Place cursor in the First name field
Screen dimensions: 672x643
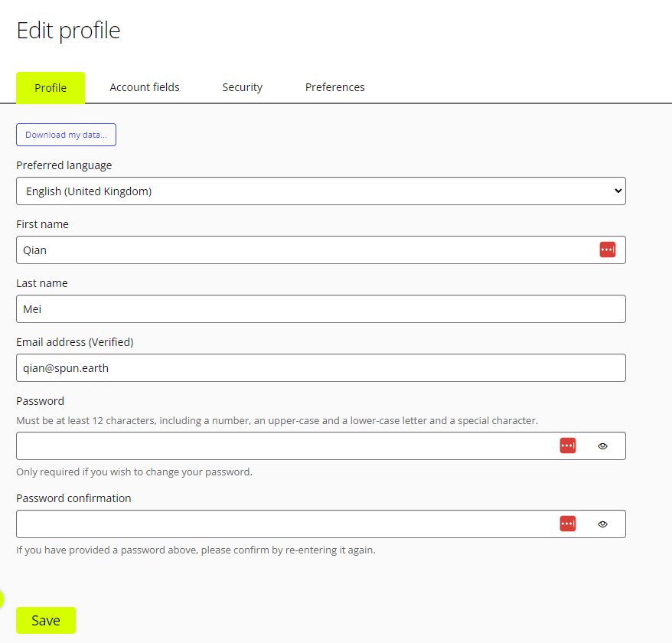[x=306, y=250]
